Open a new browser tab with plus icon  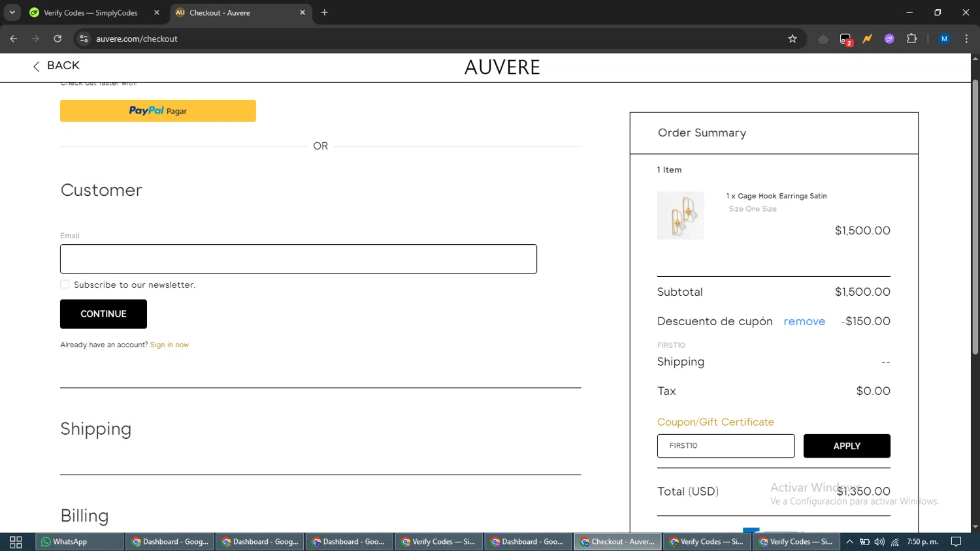pos(325,12)
